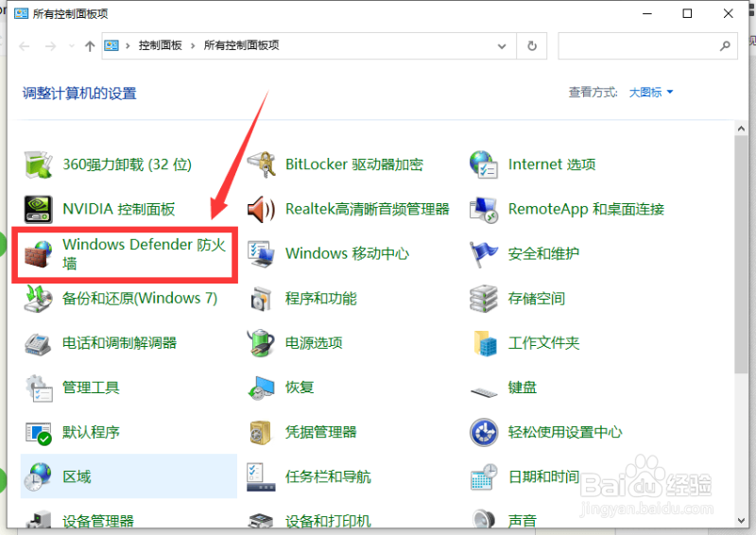Image resolution: width=756 pixels, height=535 pixels.
Task: Click the vertical scrollbar thumb
Action: (x=741, y=254)
